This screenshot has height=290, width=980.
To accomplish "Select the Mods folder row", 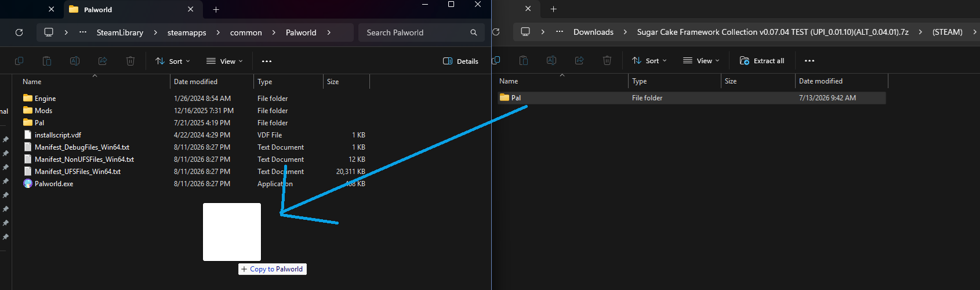I will pos(194,110).
